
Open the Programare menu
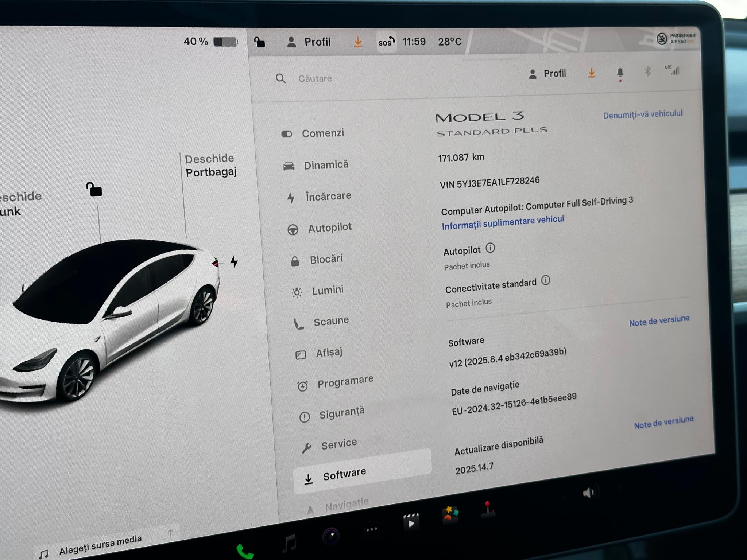click(335, 383)
